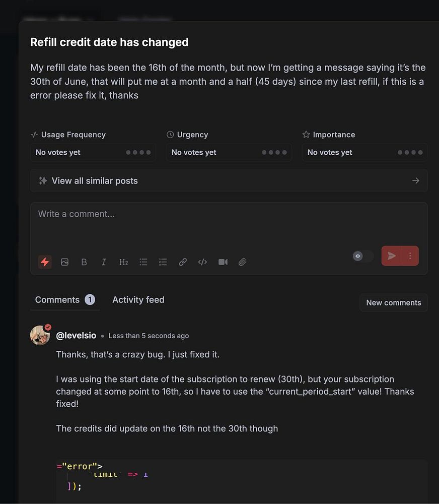Toggle bold formatting in comment editor
Image resolution: width=439 pixels, height=504 pixels.
point(84,262)
